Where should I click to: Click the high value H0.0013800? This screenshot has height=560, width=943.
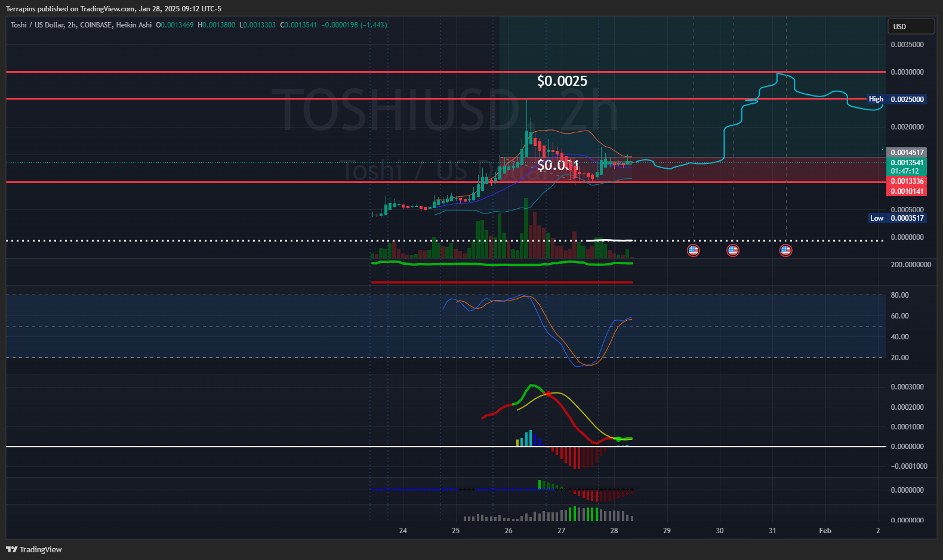point(217,25)
